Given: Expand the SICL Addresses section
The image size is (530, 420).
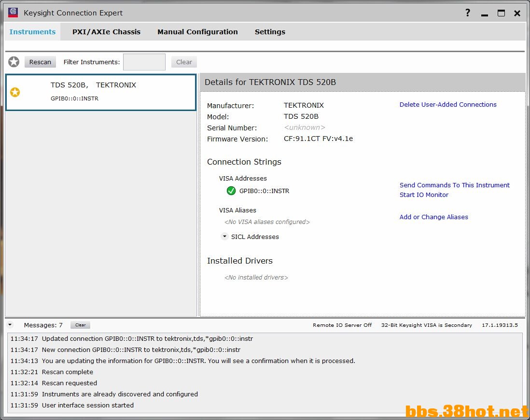Looking at the screenshot, I should (x=224, y=237).
